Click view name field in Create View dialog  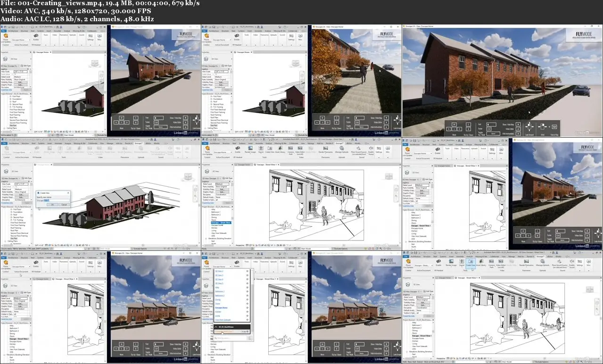click(53, 200)
